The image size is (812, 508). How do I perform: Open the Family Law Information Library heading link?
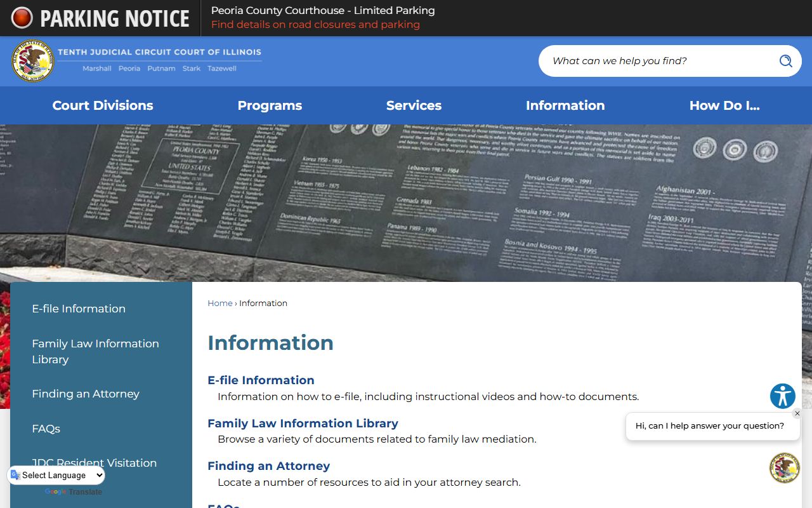[303, 424]
